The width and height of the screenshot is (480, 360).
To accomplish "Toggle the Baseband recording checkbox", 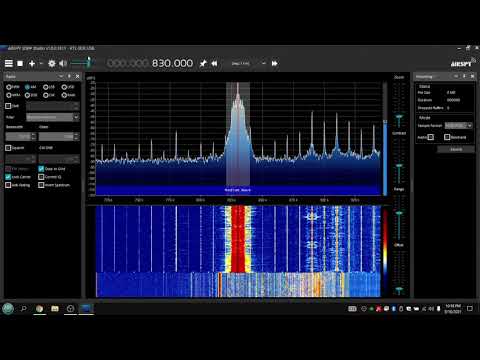I will coord(447,137).
